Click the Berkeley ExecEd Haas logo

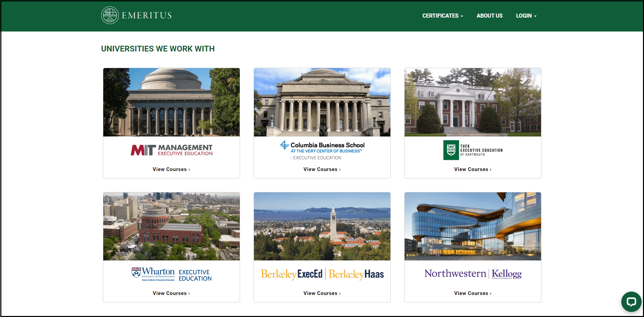pos(322,274)
